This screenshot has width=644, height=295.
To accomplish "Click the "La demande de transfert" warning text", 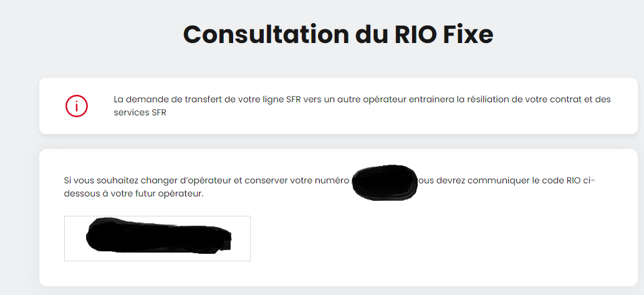I will [x=161, y=100].
